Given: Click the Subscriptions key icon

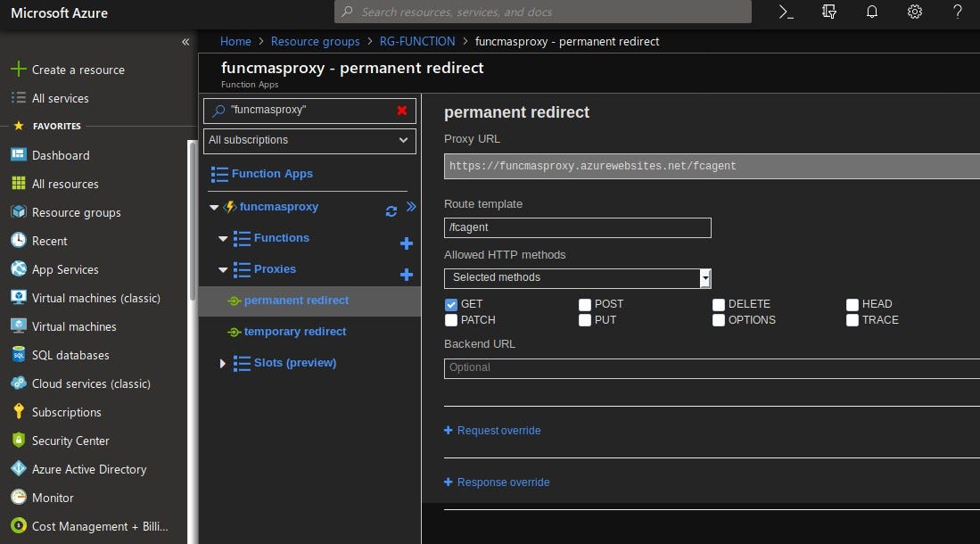Looking at the screenshot, I should coord(19,411).
